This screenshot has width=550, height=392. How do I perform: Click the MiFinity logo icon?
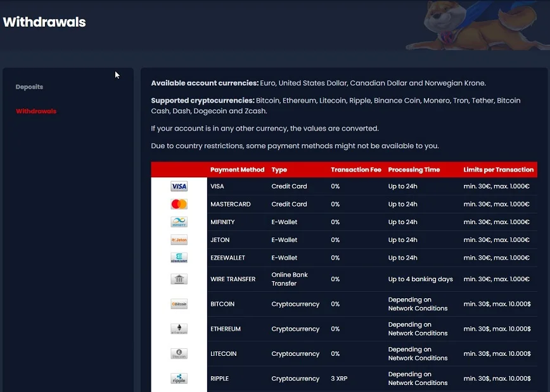(x=179, y=222)
